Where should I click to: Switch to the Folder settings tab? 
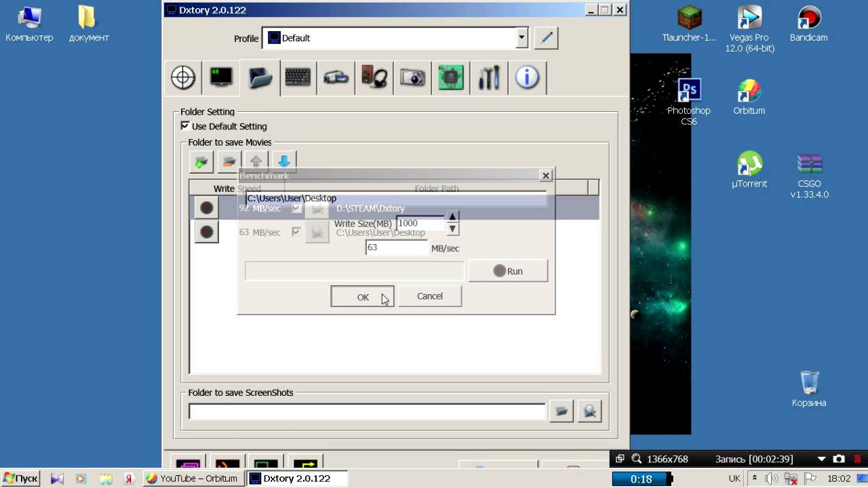[x=260, y=78]
